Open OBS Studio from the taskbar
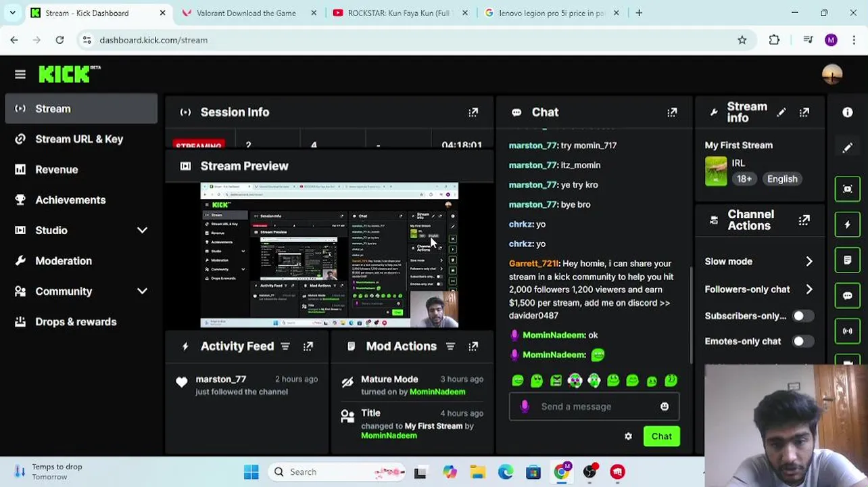 pos(590,472)
